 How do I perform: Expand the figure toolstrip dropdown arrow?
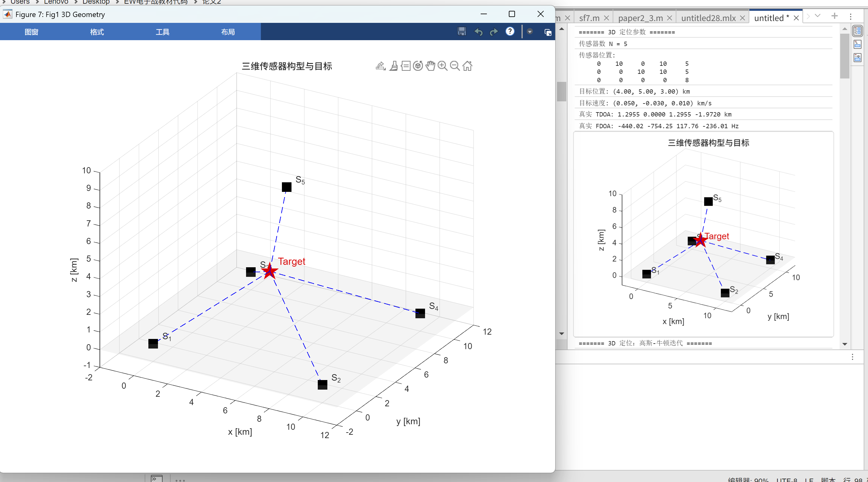click(530, 32)
